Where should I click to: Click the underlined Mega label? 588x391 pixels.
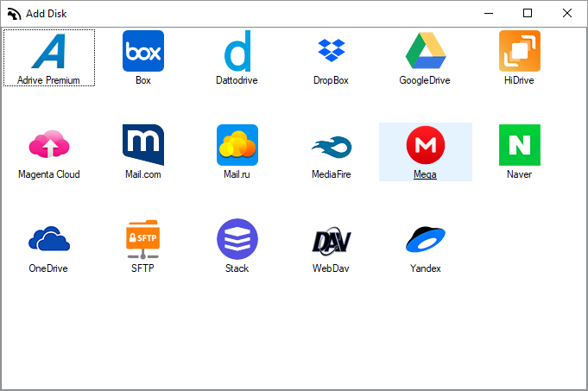[x=425, y=174]
